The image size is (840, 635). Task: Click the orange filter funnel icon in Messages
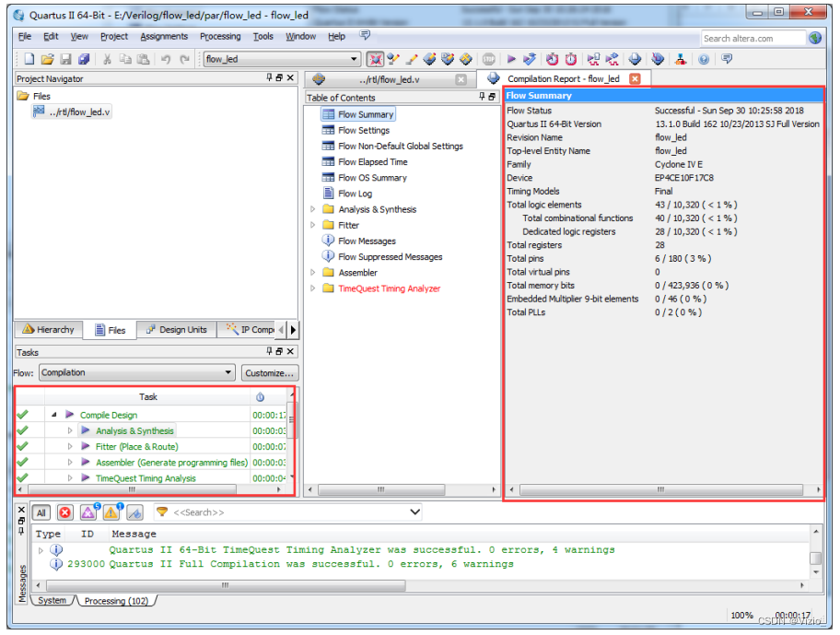tap(162, 512)
